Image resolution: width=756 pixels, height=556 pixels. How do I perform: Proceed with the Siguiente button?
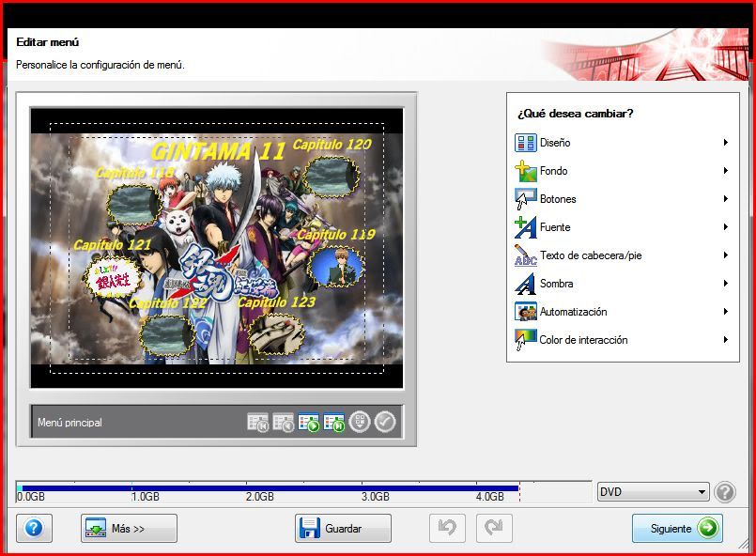point(677,529)
